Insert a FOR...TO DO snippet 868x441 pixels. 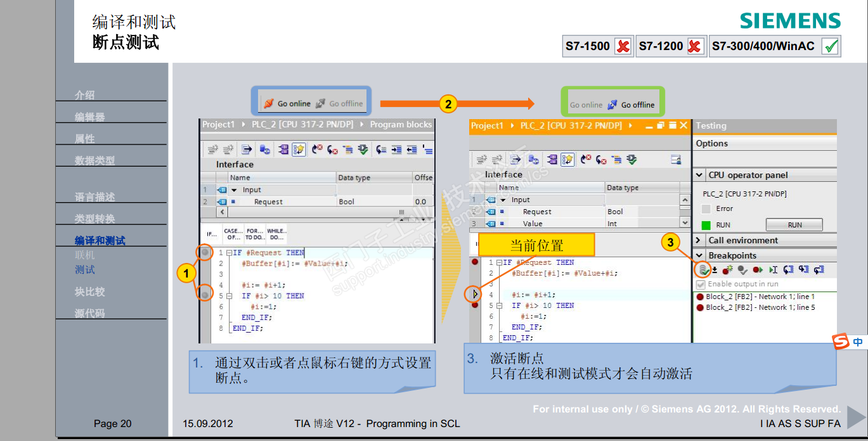point(254,234)
